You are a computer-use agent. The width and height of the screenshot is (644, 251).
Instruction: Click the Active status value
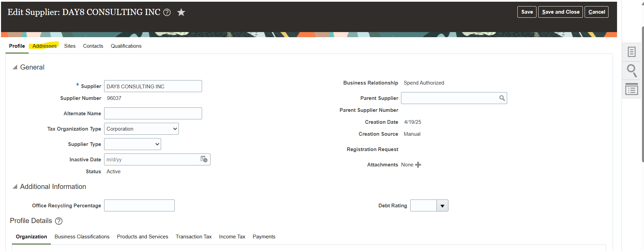[x=114, y=172]
